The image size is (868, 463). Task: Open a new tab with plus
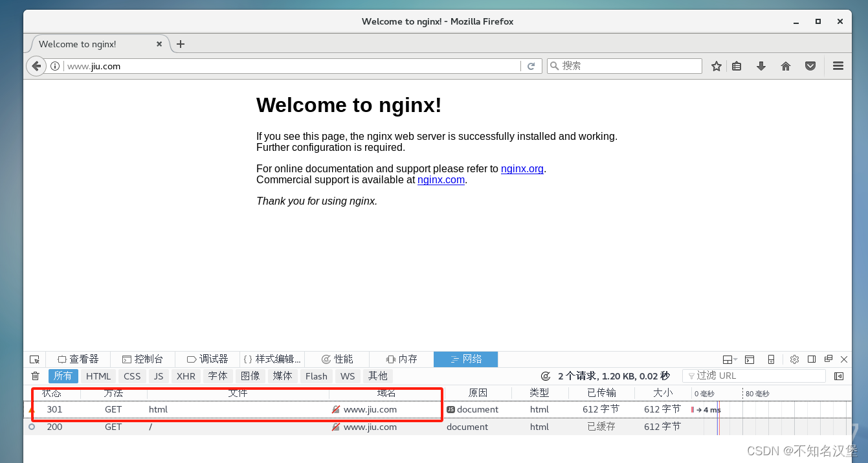[x=181, y=44]
